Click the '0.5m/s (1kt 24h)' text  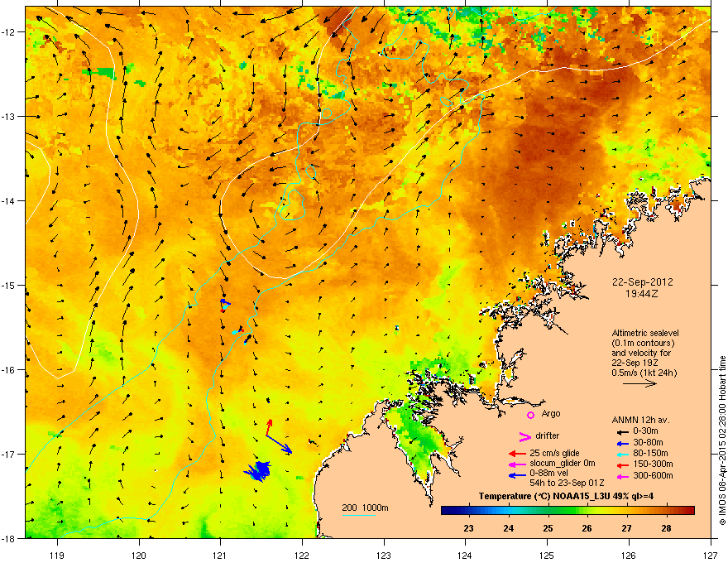[644, 373]
